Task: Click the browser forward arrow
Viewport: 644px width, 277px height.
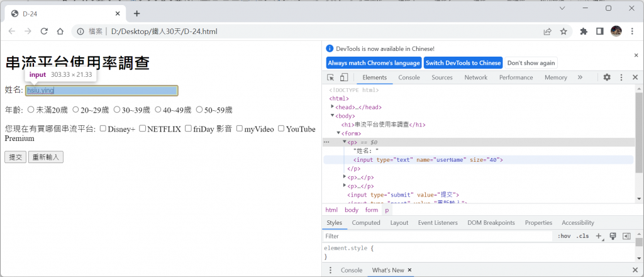Action: click(x=28, y=31)
